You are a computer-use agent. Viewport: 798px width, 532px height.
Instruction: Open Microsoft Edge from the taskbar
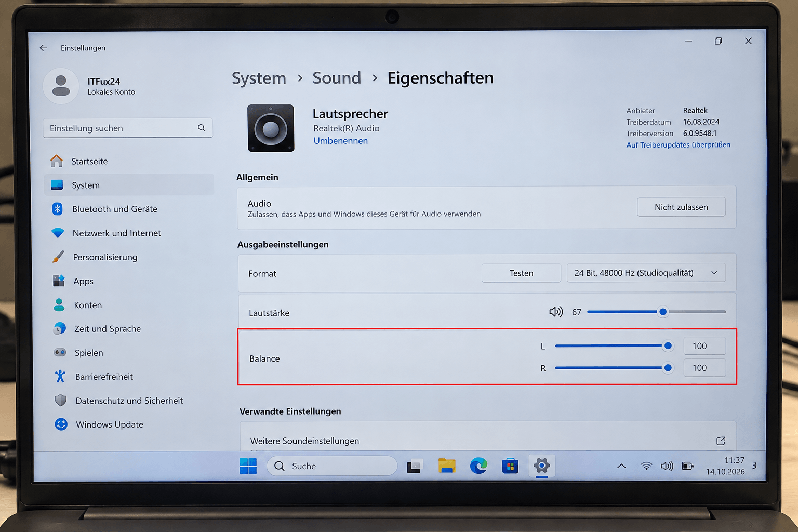478,466
